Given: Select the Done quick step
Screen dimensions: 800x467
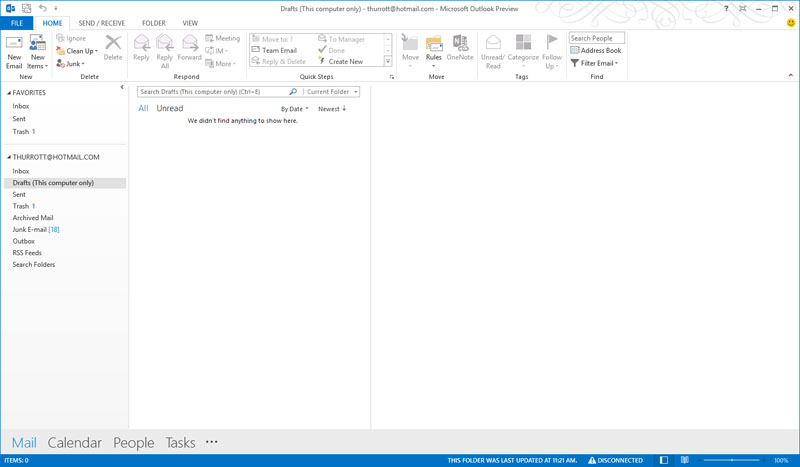Looking at the screenshot, I should (x=331, y=50).
